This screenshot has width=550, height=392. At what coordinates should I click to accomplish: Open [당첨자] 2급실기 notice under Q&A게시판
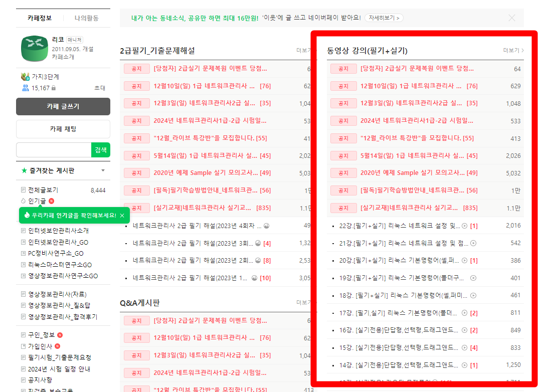click(x=210, y=320)
